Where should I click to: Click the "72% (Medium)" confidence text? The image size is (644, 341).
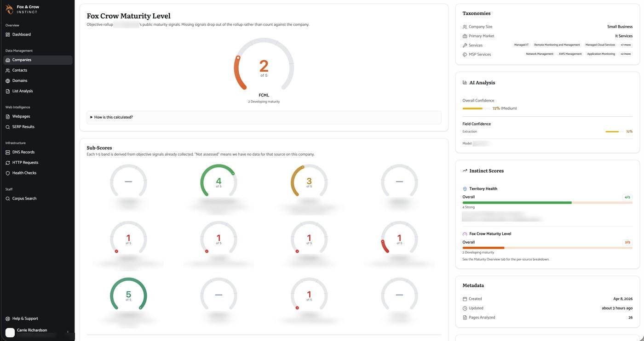[505, 108]
